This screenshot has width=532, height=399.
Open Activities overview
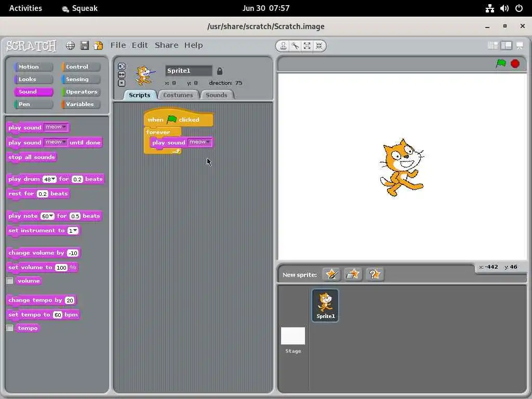25,8
